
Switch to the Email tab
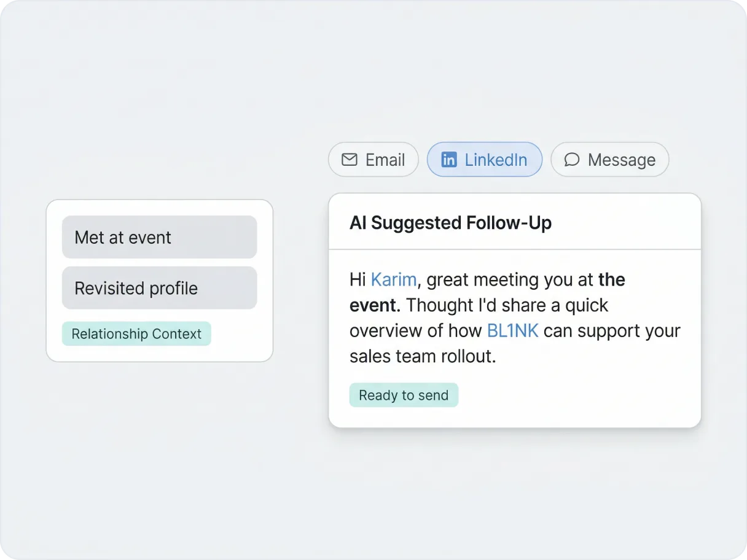373,160
